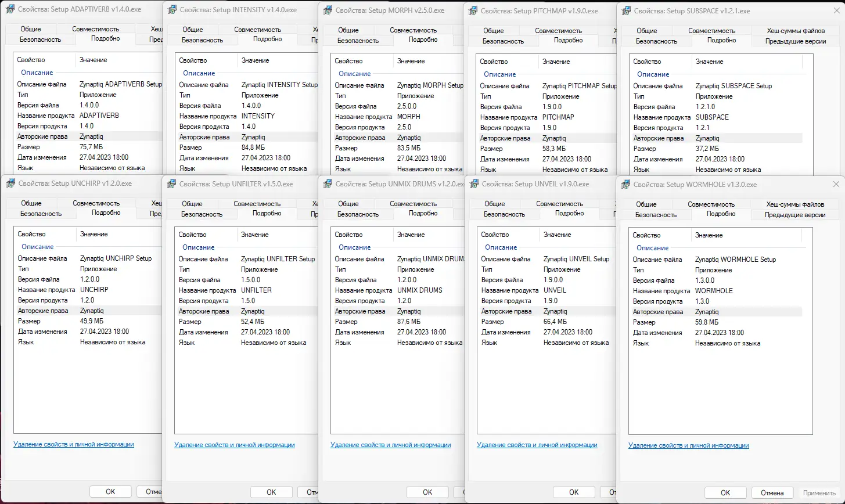Select file size value 49,9 МБ
The image size is (845, 504).
click(x=92, y=321)
